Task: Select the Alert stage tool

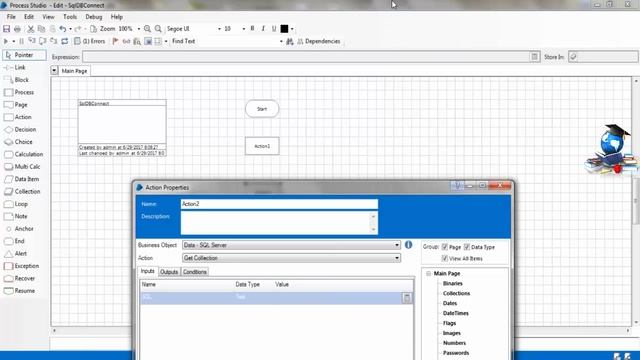Action: pyautogui.click(x=16, y=253)
